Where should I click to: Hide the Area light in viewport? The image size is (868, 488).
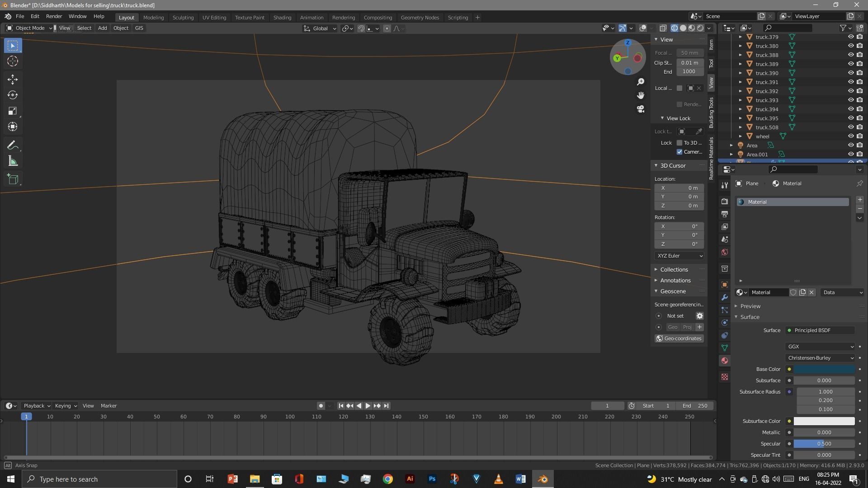click(850, 145)
